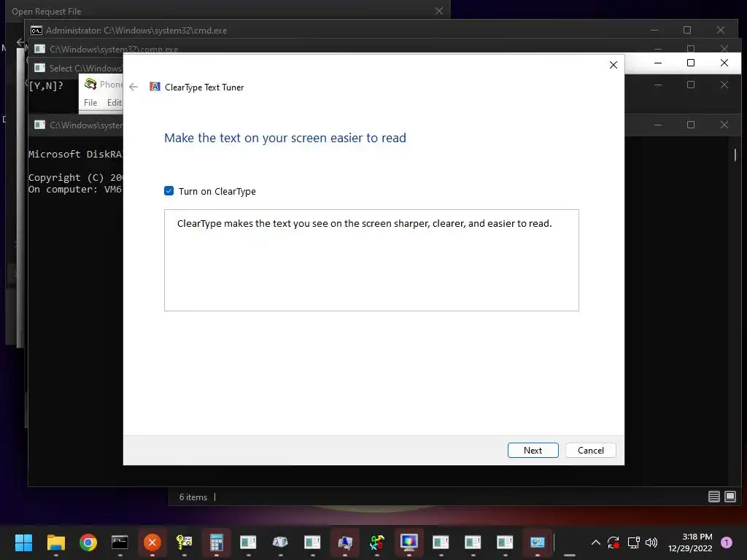
Task: Click the Phone Dialer window icon
Action: point(90,85)
